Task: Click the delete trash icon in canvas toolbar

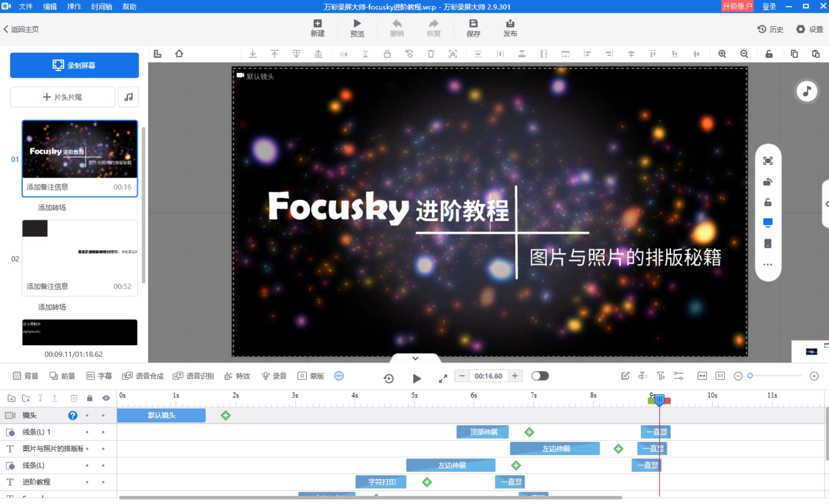Action: (431, 54)
